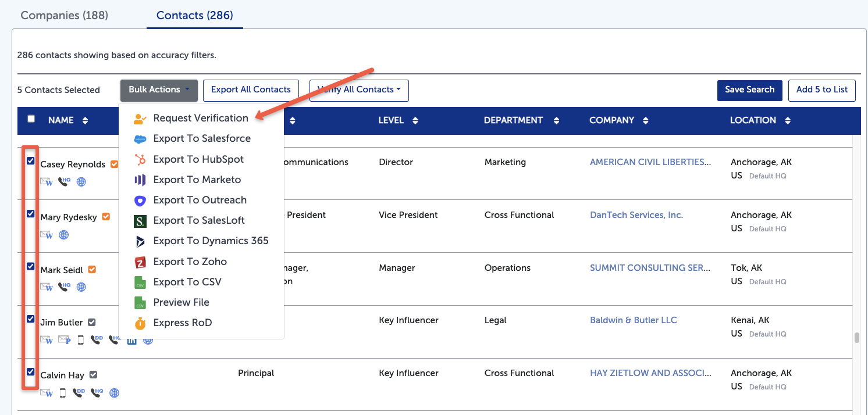Click work email icon under Calvin Hay
This screenshot has width=868, height=415.
pyautogui.click(x=46, y=393)
